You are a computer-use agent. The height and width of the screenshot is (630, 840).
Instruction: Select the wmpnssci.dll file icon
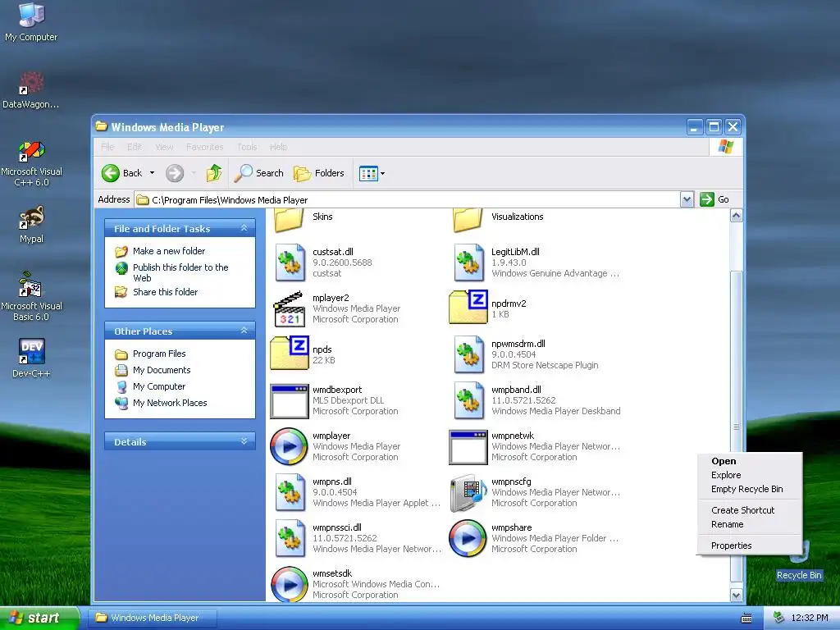coord(290,538)
